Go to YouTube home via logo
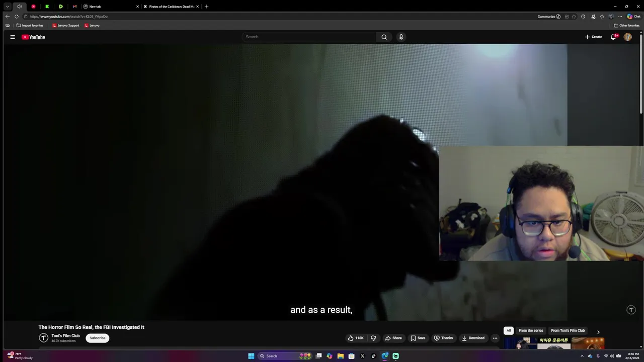Viewport: 644px width, 362px height. 33,37
